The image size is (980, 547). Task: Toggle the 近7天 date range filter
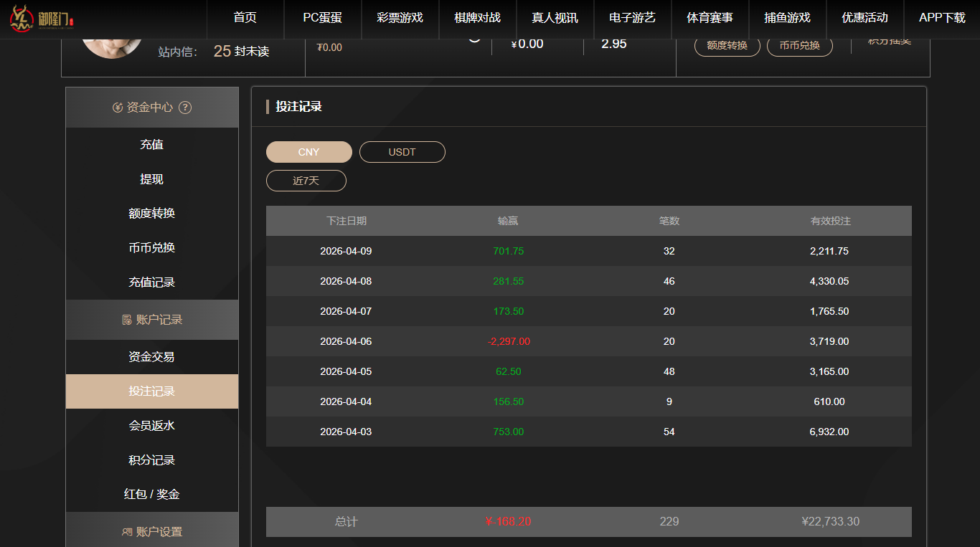(306, 180)
